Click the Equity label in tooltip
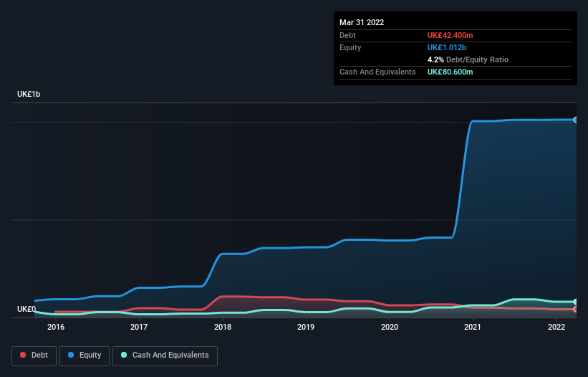This screenshot has width=588, height=377. pyautogui.click(x=350, y=47)
